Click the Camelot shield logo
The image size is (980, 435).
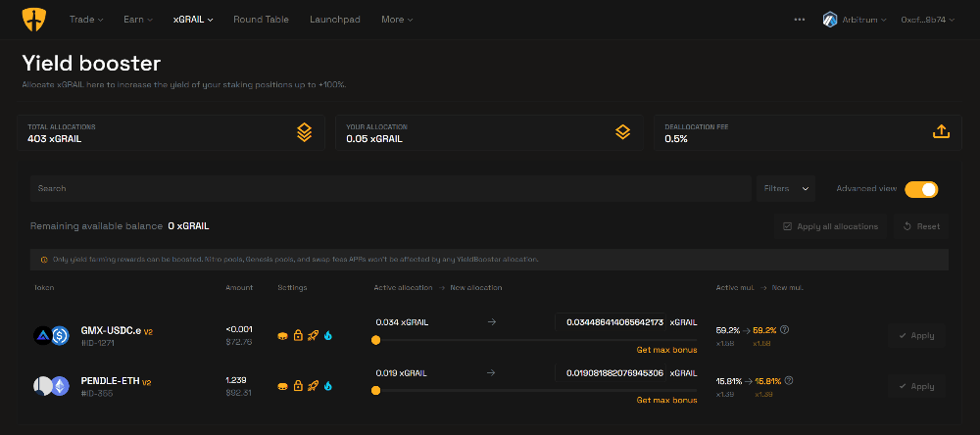(33, 20)
